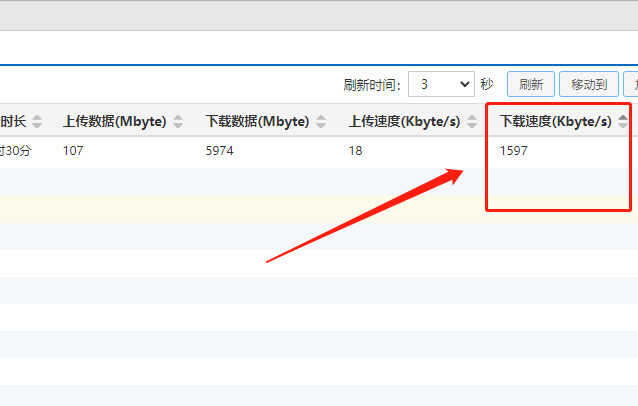Viewport: 638px width, 406px height.
Task: Select download speed cell value 1597
Action: coord(514,151)
